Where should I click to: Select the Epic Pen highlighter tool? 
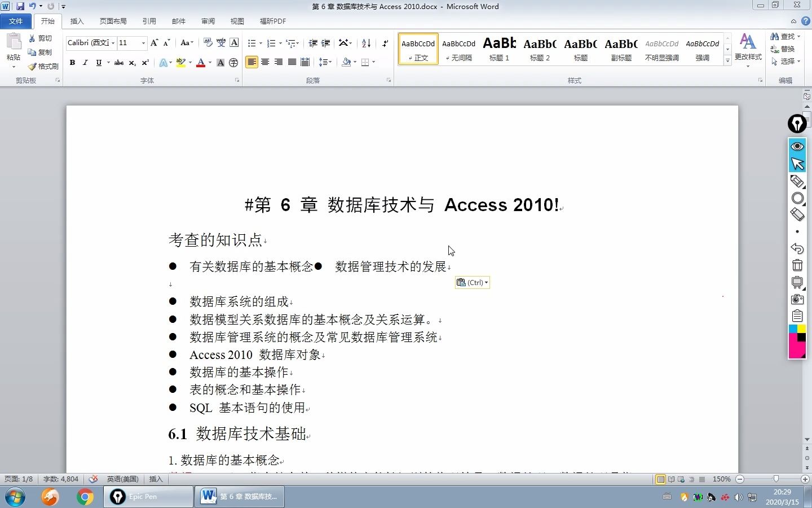(x=797, y=198)
